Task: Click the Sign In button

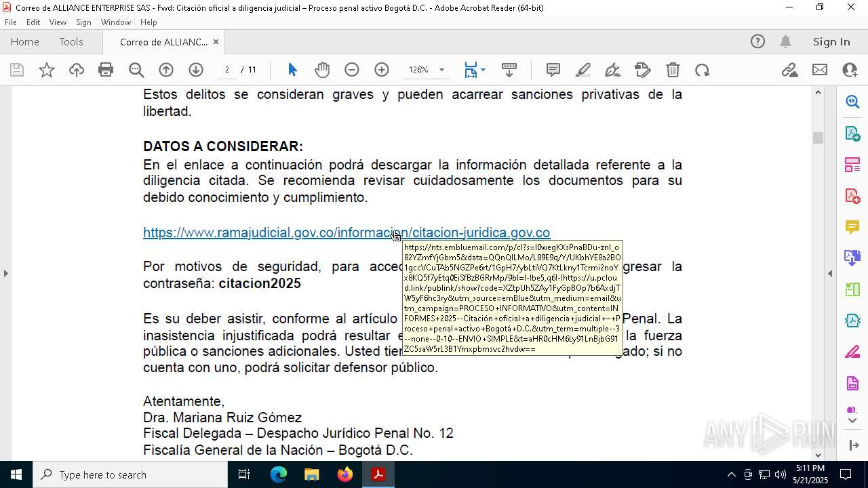Action: pos(831,41)
